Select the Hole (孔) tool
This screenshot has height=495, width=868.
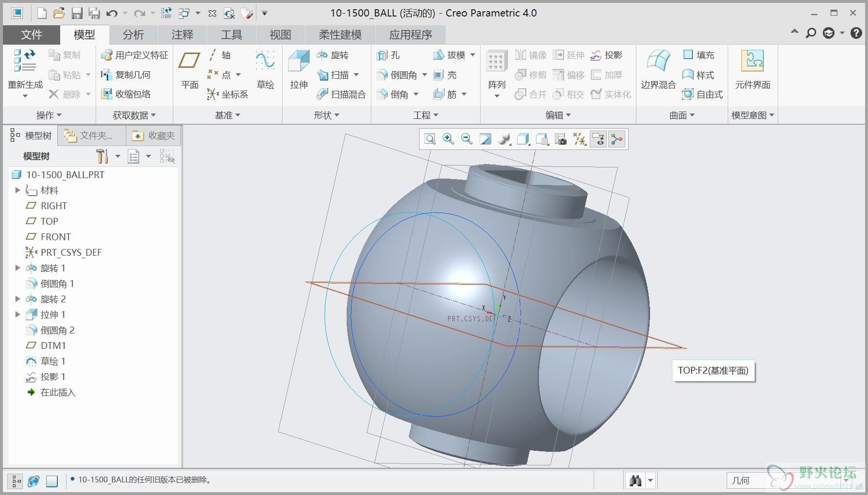(388, 55)
